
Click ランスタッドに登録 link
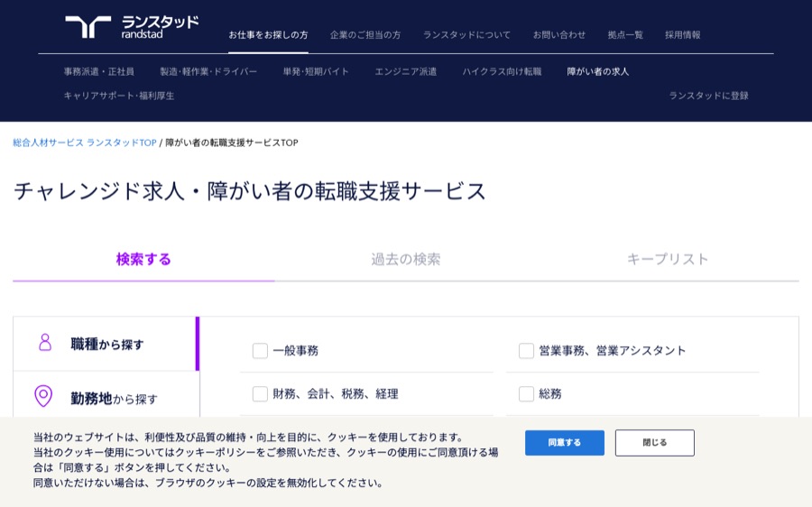click(x=709, y=96)
